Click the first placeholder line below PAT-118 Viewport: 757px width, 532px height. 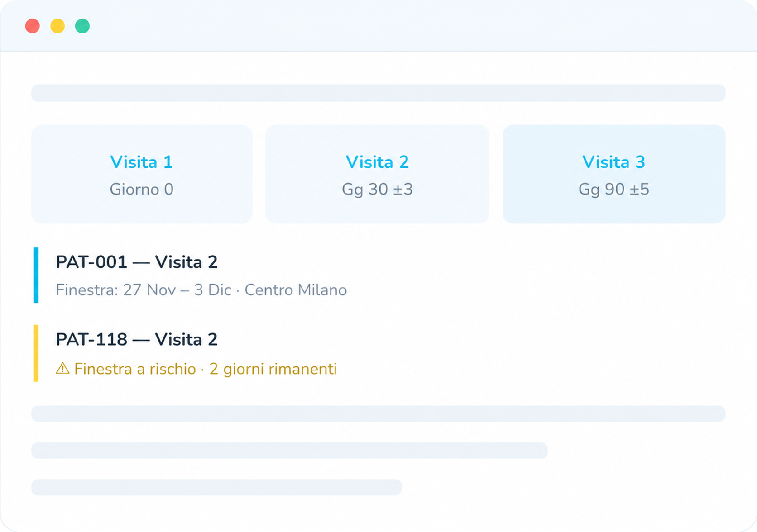[x=378, y=413]
